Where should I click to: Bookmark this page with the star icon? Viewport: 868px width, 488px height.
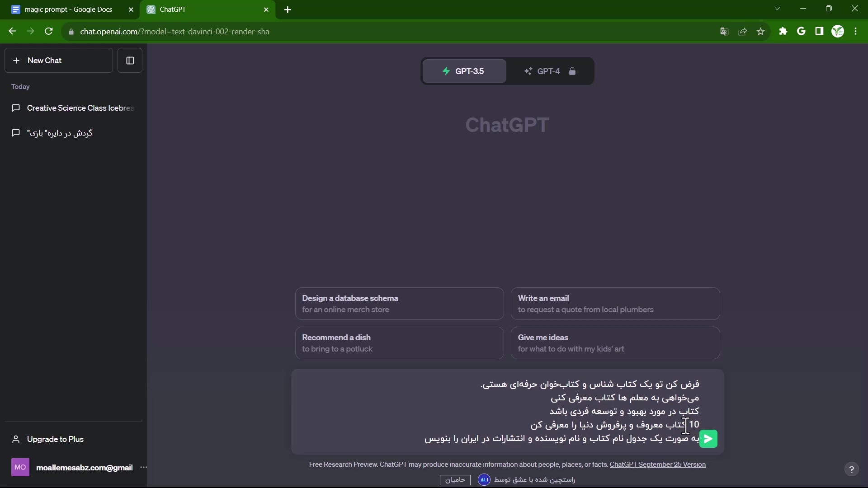(x=761, y=32)
